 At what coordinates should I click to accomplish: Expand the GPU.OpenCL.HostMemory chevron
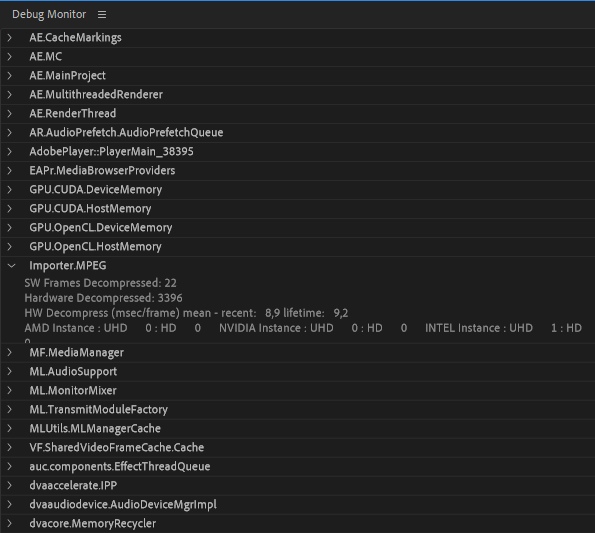pos(10,246)
